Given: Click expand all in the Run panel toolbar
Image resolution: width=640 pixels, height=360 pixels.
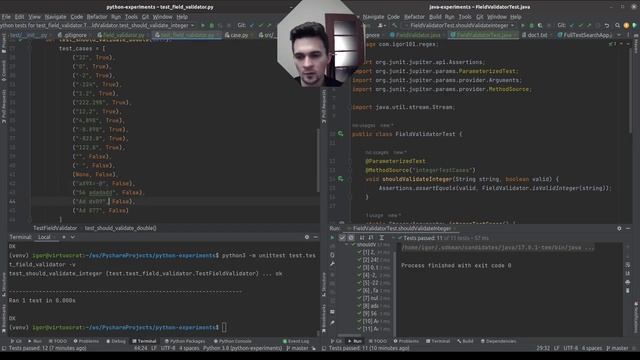Looking at the screenshot, I should coord(381,238).
